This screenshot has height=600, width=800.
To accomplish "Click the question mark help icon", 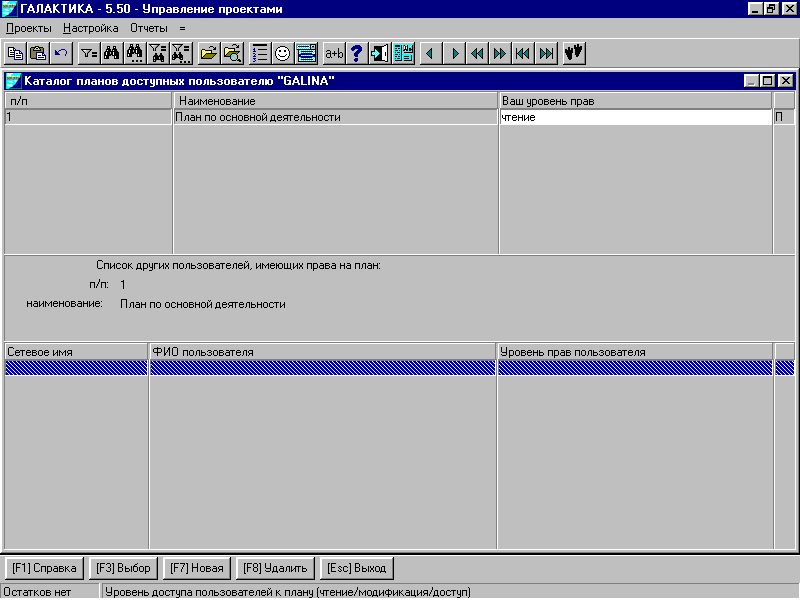I will tap(357, 53).
